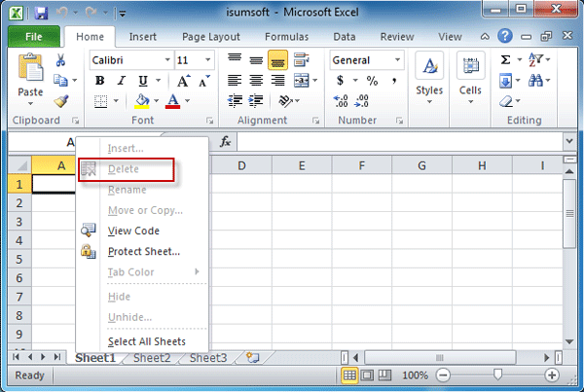This screenshot has height=392, width=584.
Task: Click the Fill down arrow icon
Action: pos(505,81)
